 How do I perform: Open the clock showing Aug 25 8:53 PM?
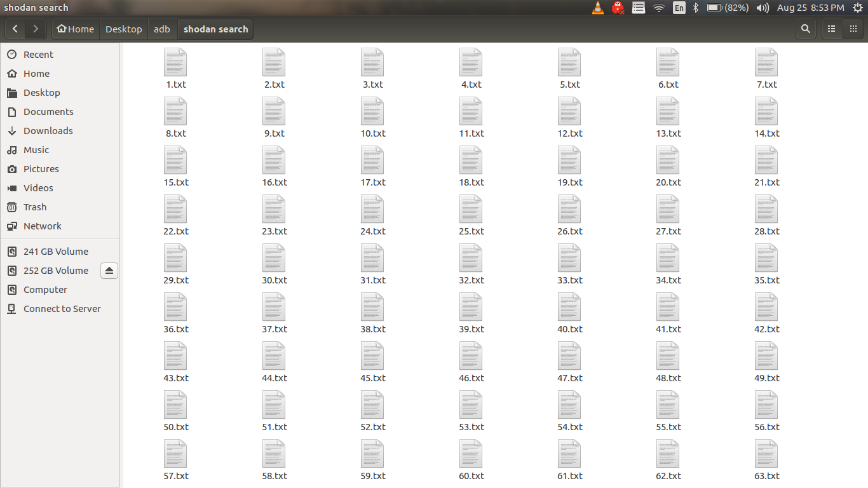811,8
